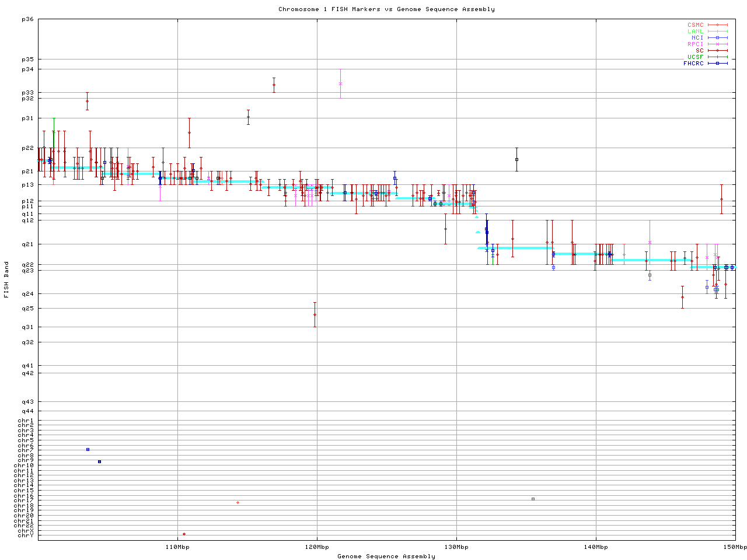Screen dimensions: 747x560
Task: Click the UCSF legend marker sample
Action: click(717, 57)
